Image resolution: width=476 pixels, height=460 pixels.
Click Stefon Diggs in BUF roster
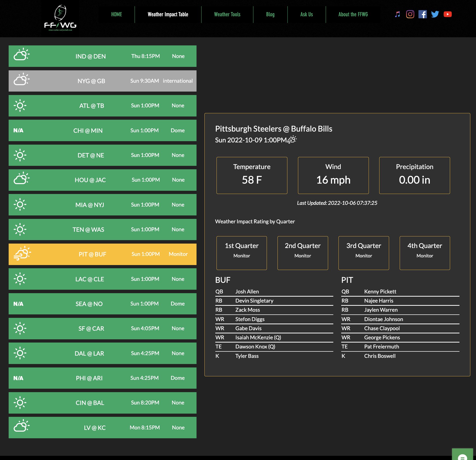tap(250, 319)
